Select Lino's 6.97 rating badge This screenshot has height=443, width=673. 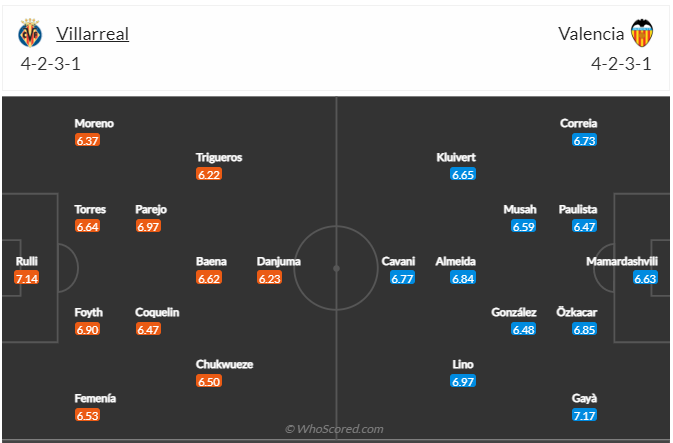462,382
